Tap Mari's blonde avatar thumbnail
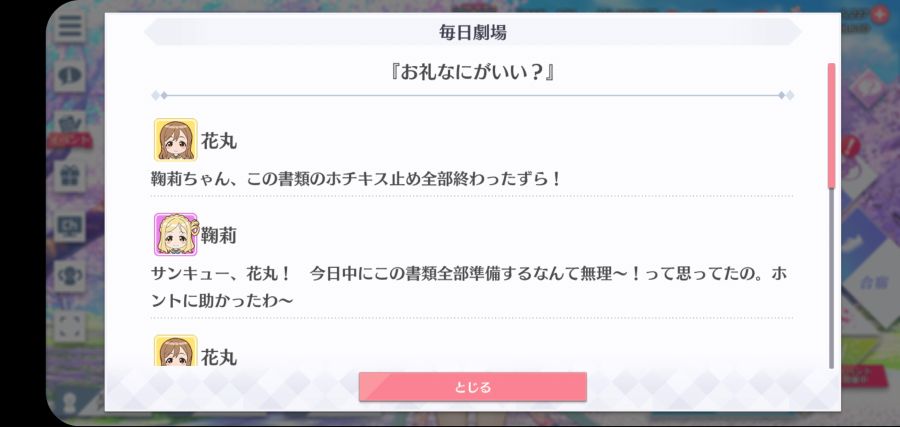Image resolution: width=900 pixels, height=427 pixels. (x=176, y=234)
